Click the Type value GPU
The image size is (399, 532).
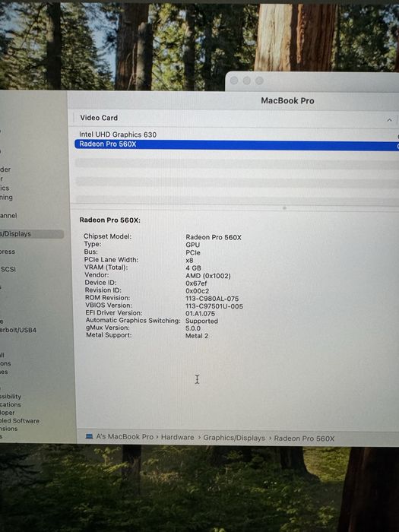coord(193,245)
